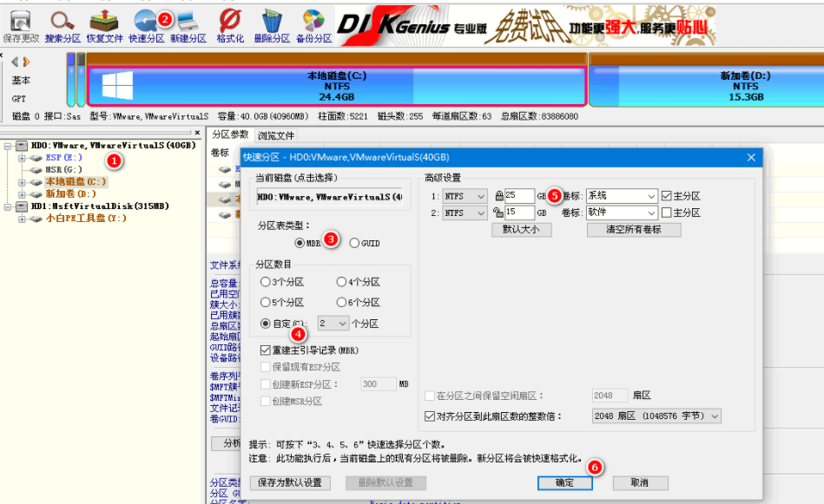This screenshot has height=504, width=824.
Task: Open the Search Partitions (搜索分区) tool
Action: point(63,26)
